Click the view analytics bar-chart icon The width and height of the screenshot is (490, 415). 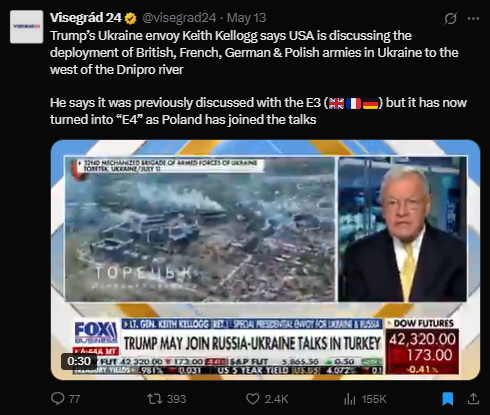[349, 399]
